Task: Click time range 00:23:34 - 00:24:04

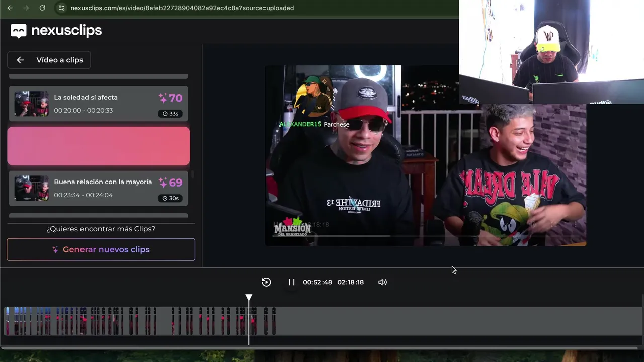Action: tap(84, 195)
